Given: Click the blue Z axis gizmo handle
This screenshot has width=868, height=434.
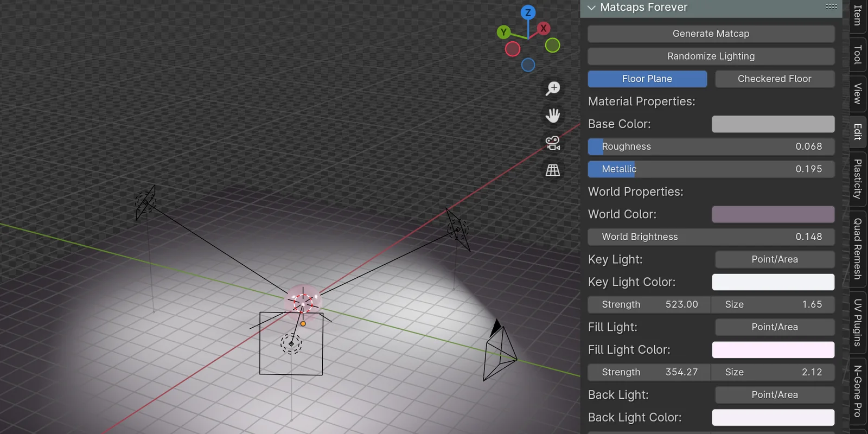Looking at the screenshot, I should tap(528, 12).
